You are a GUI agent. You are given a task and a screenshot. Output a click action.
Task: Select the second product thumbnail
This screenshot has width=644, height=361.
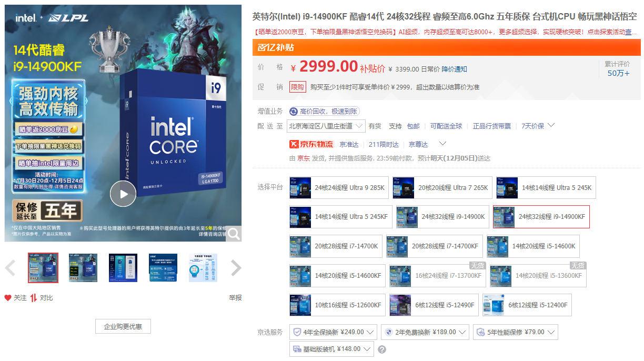(x=83, y=268)
